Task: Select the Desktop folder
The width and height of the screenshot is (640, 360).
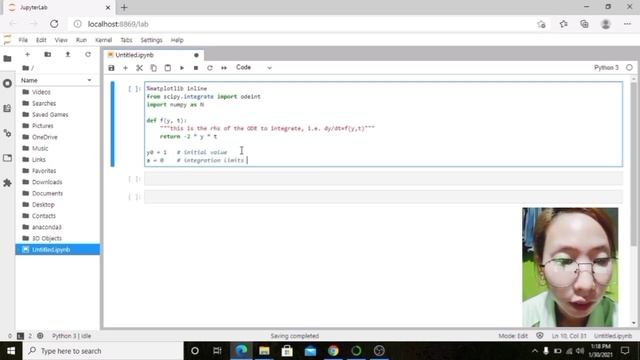Action: pos(58,204)
